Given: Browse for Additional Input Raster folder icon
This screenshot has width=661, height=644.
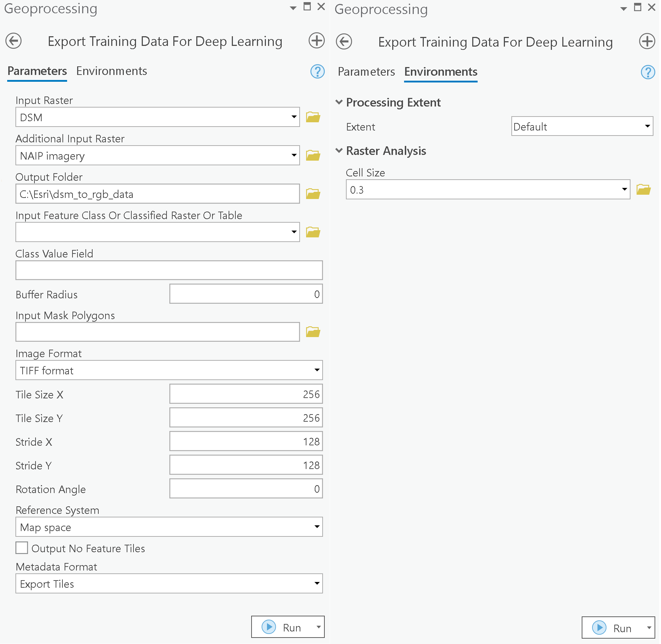Looking at the screenshot, I should pos(313,156).
